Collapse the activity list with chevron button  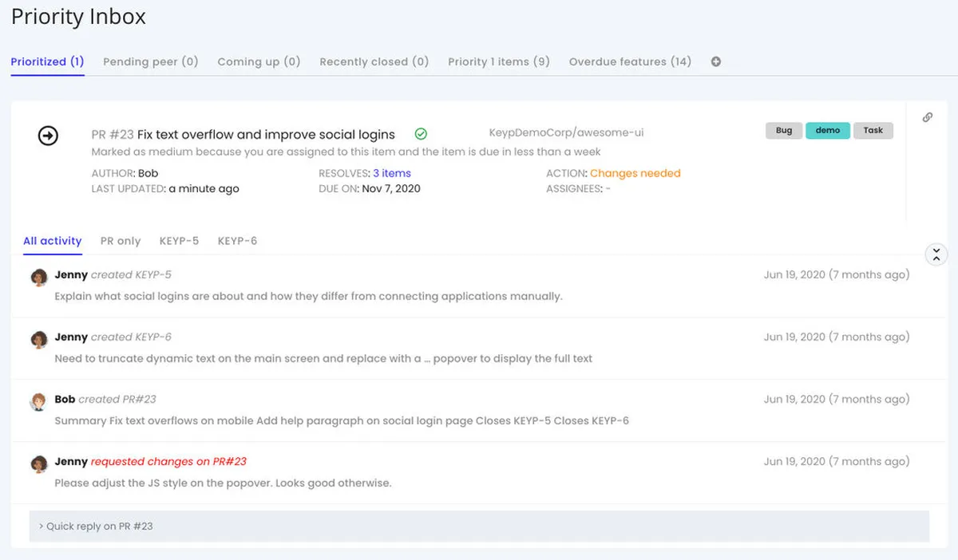click(936, 254)
